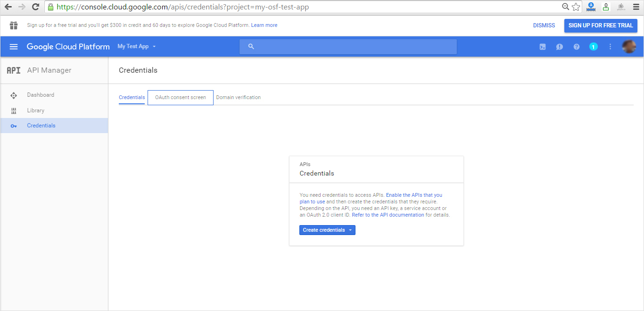This screenshot has height=311, width=644.
Task: Open the feedback speech bubble icon
Action: pos(560,47)
